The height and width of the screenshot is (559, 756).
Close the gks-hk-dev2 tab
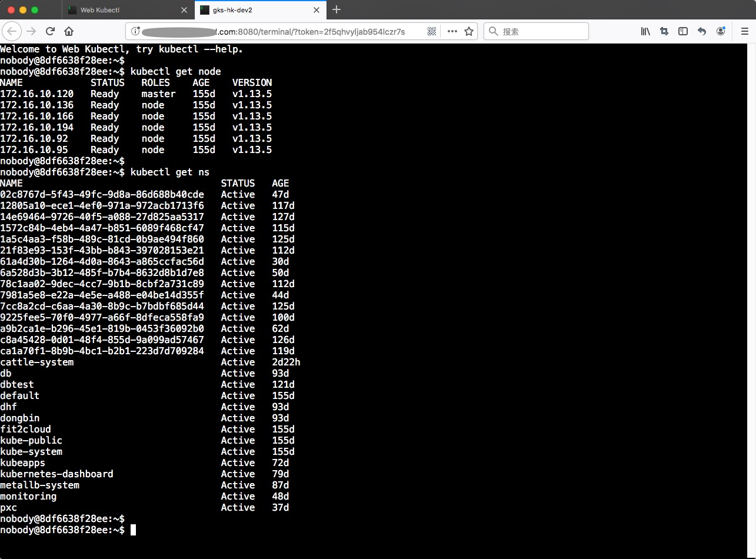click(317, 10)
